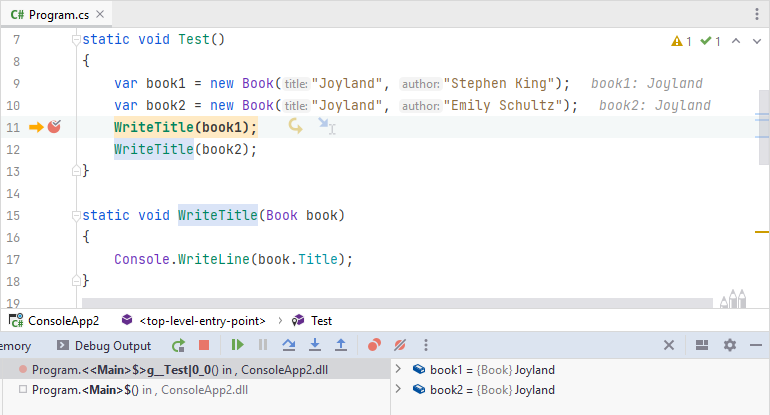The width and height of the screenshot is (770, 415).
Task: Click the Step Into icon
Action: (x=315, y=345)
